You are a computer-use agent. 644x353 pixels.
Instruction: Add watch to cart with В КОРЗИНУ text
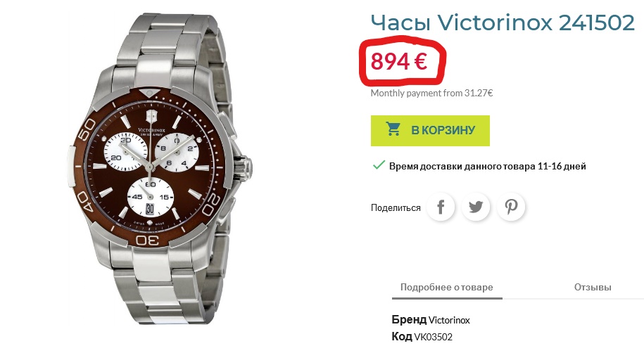click(x=443, y=130)
